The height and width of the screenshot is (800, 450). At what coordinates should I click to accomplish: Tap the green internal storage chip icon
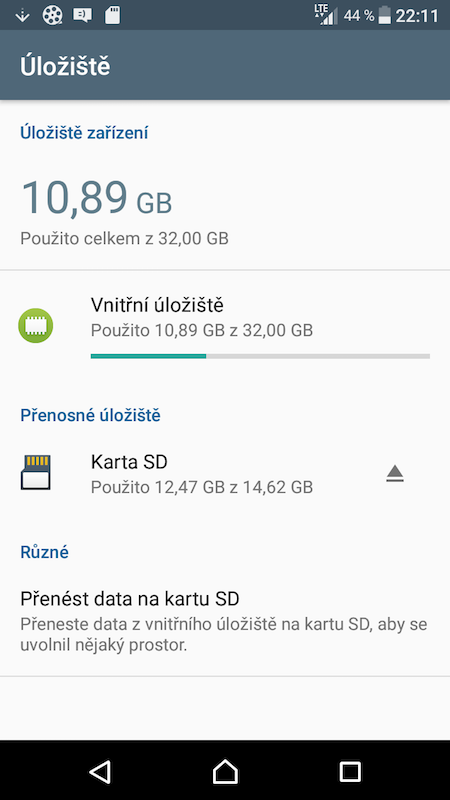pos(36,326)
